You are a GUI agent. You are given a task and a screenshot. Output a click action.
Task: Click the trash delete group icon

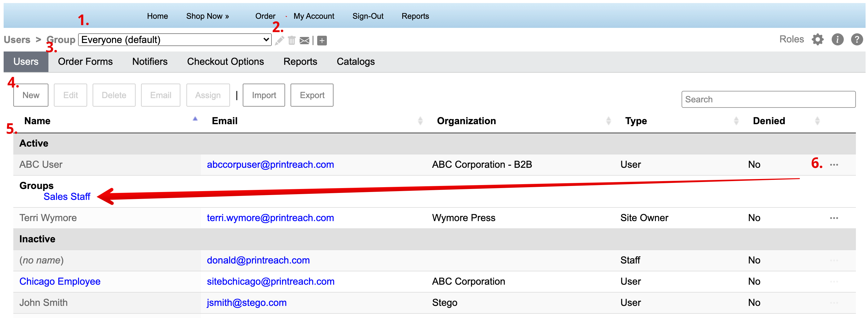pyautogui.click(x=292, y=41)
